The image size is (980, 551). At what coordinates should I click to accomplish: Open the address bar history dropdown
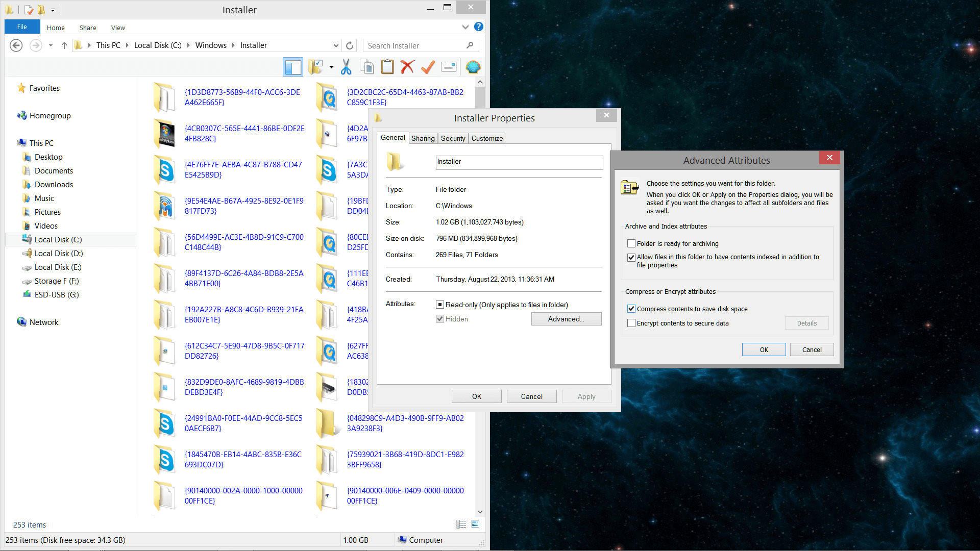(x=336, y=45)
